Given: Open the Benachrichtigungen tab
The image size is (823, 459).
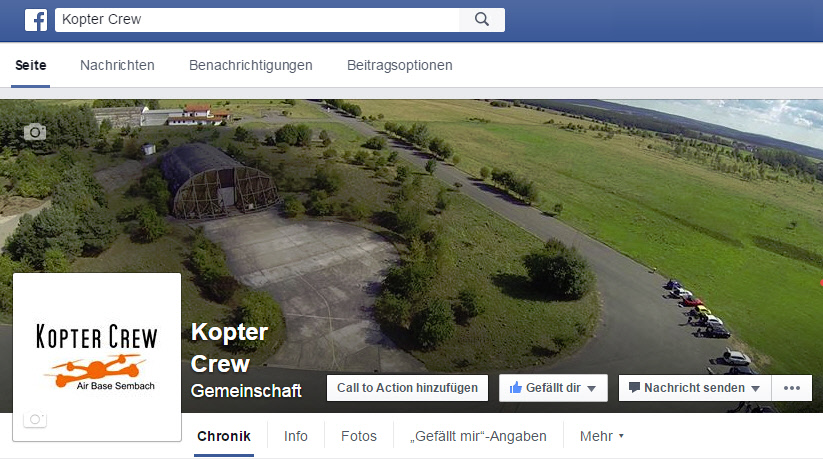Looking at the screenshot, I should 250,65.
